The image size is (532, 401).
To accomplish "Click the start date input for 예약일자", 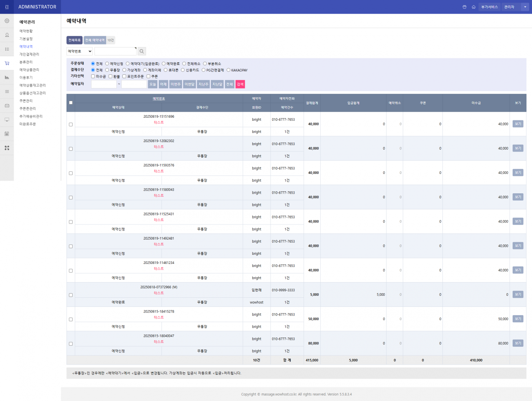I will pos(104,84).
